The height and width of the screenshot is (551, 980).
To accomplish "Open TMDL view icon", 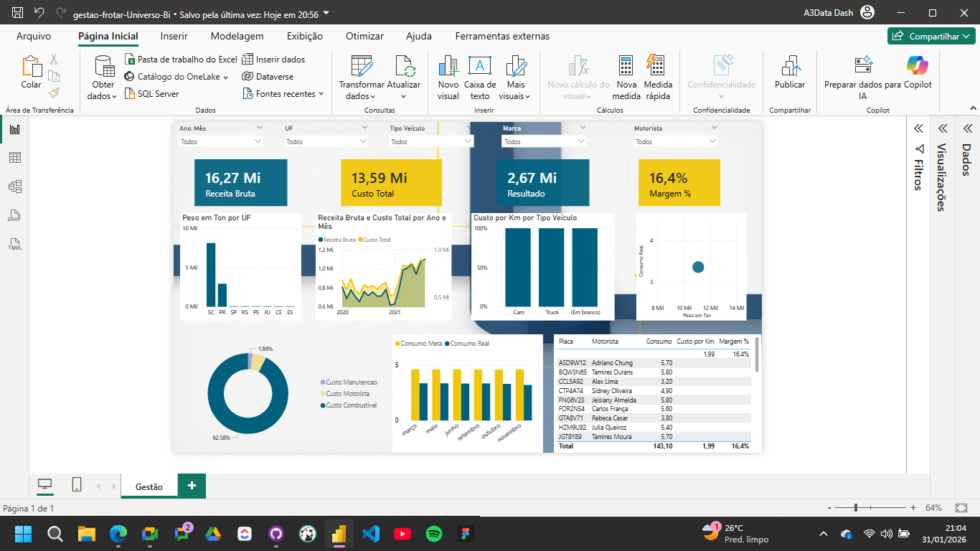I will 14,245.
